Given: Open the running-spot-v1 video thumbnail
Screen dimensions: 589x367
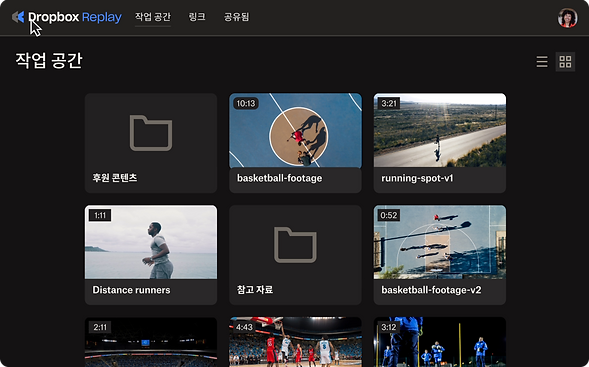Looking at the screenshot, I should [439, 130].
